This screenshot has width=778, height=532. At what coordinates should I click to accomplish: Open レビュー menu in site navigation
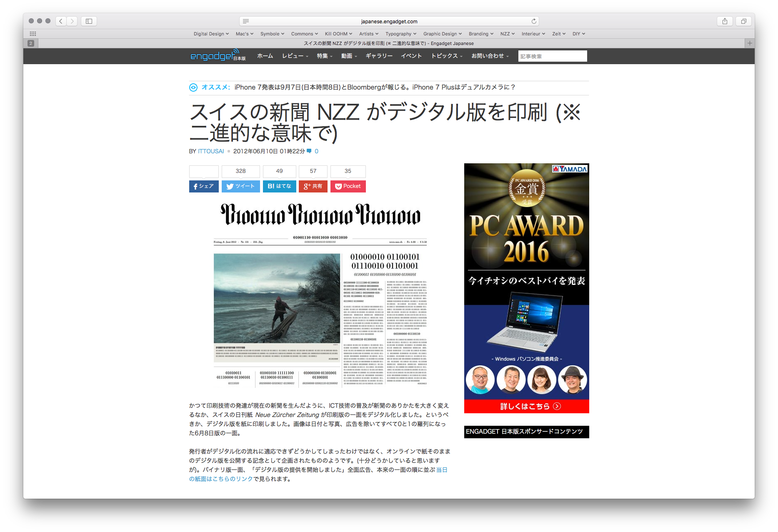295,56
